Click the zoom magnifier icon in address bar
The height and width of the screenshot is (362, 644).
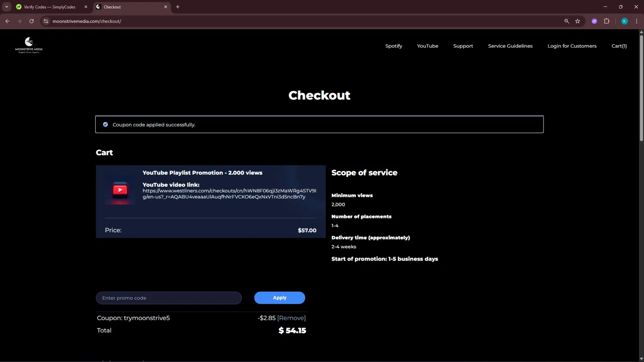click(567, 21)
